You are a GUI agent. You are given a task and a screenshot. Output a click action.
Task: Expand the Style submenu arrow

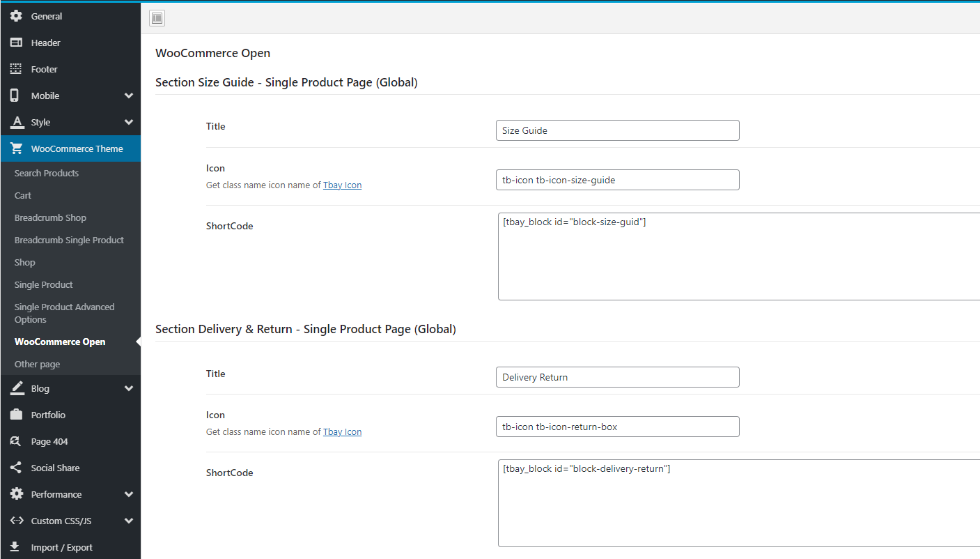click(x=129, y=122)
